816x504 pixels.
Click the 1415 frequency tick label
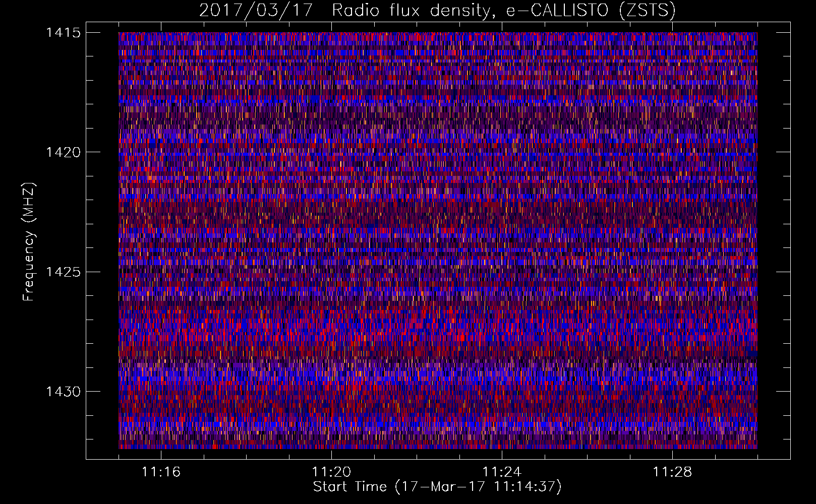(x=63, y=33)
